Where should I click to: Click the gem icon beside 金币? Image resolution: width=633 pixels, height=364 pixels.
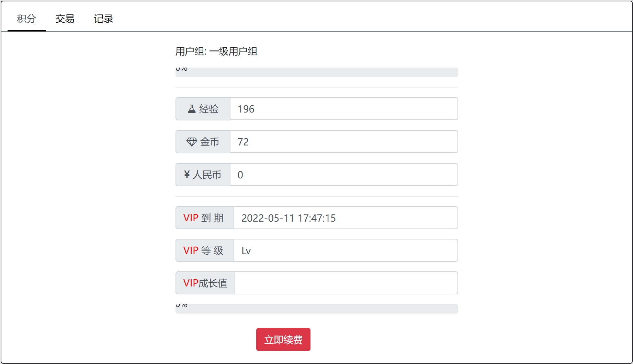(192, 142)
